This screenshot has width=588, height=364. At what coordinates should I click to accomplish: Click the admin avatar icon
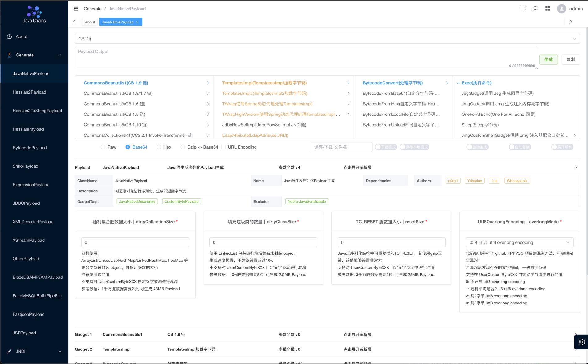pyautogui.click(x=562, y=8)
